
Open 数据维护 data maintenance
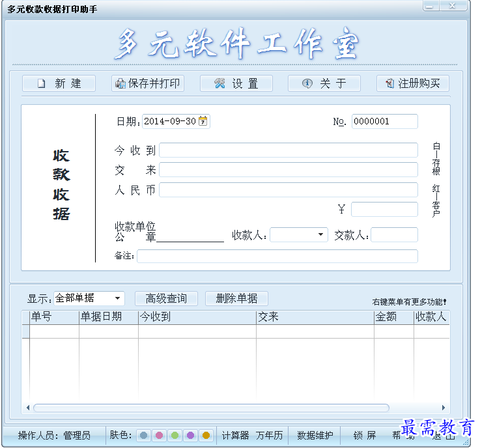coord(315,435)
